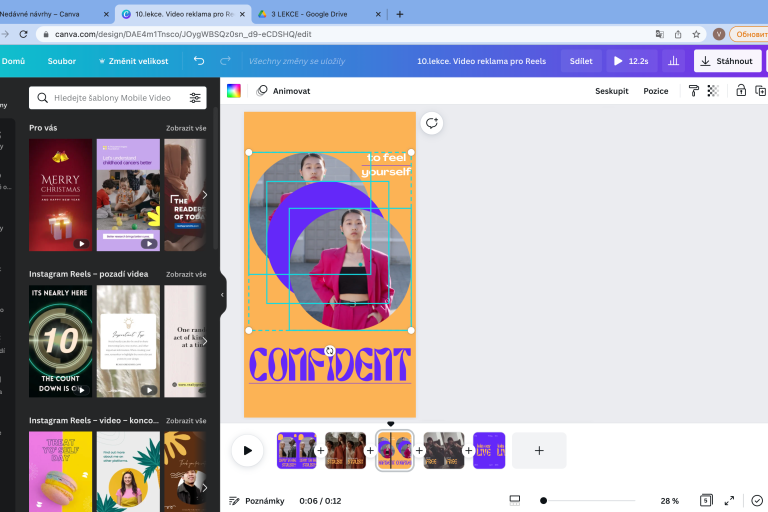Image resolution: width=768 pixels, height=512 pixels.
Task: Click the add comment bubble icon
Action: (x=431, y=123)
